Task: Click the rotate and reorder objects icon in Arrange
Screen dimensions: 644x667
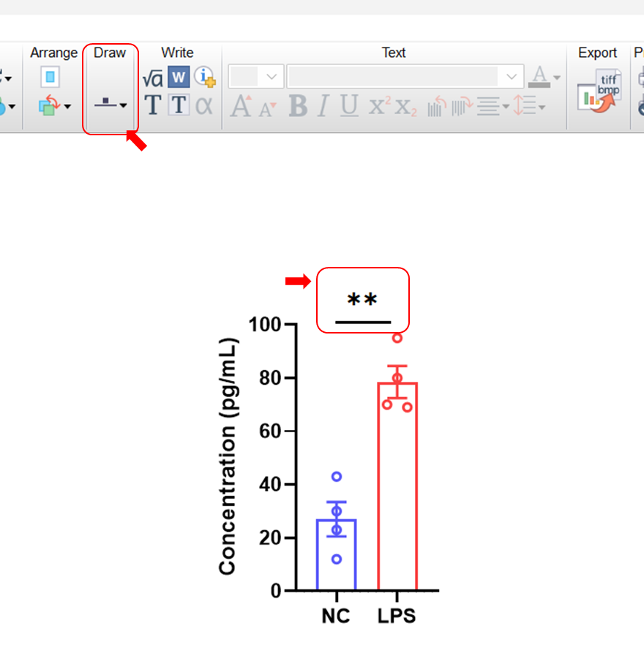Action: 49,105
